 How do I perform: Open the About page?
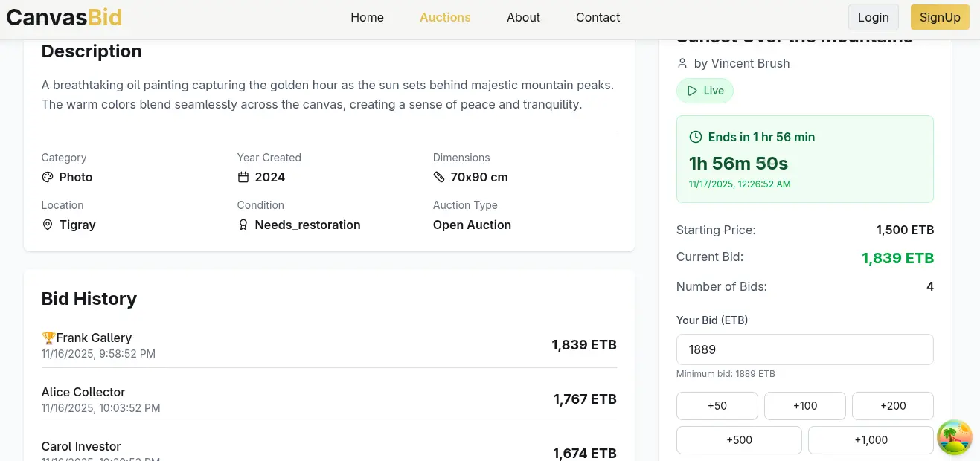523,17
